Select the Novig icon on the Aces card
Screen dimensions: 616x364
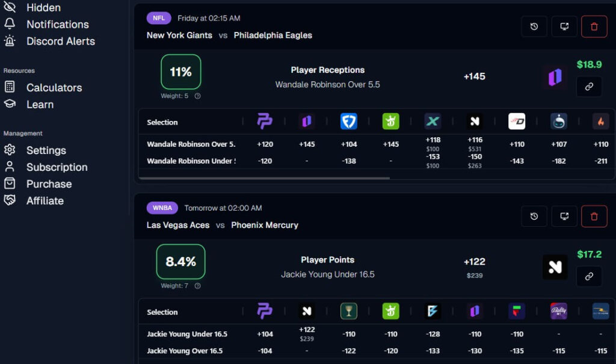pyautogui.click(x=555, y=267)
